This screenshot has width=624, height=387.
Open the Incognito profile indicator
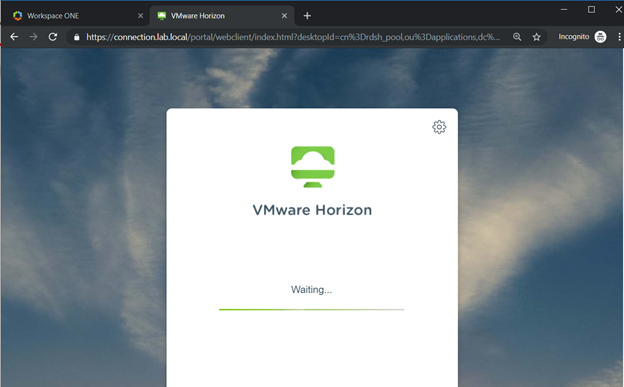pyautogui.click(x=582, y=37)
